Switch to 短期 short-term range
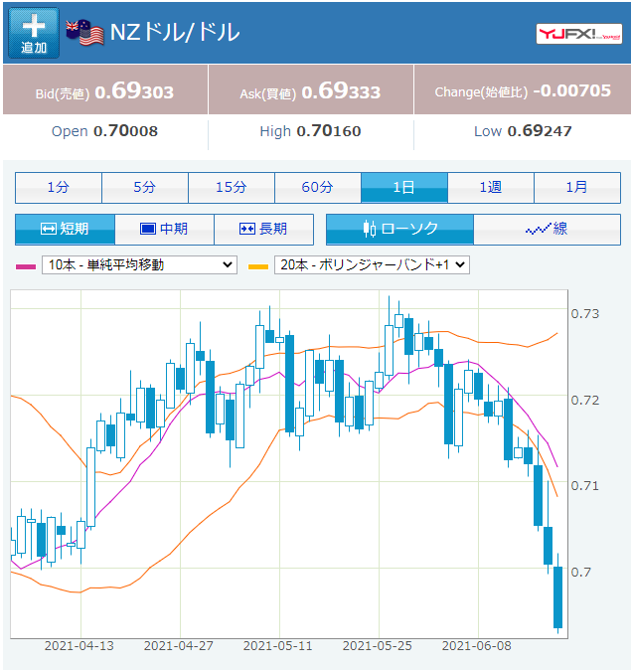631x672 pixels. click(65, 230)
